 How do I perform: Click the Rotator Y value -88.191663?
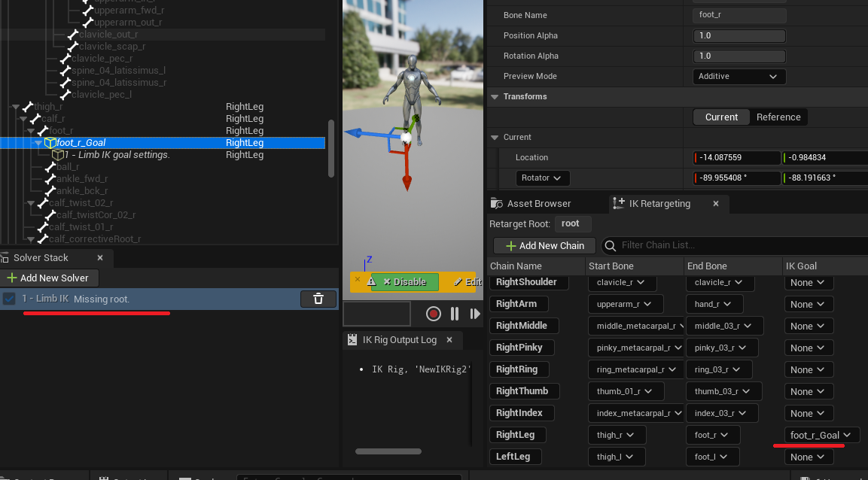825,178
